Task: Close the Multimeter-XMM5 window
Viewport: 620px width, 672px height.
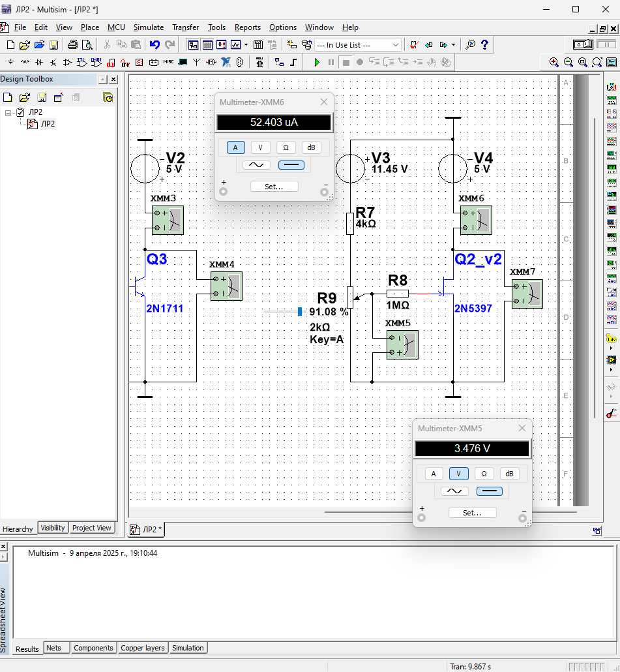Action: click(x=522, y=428)
